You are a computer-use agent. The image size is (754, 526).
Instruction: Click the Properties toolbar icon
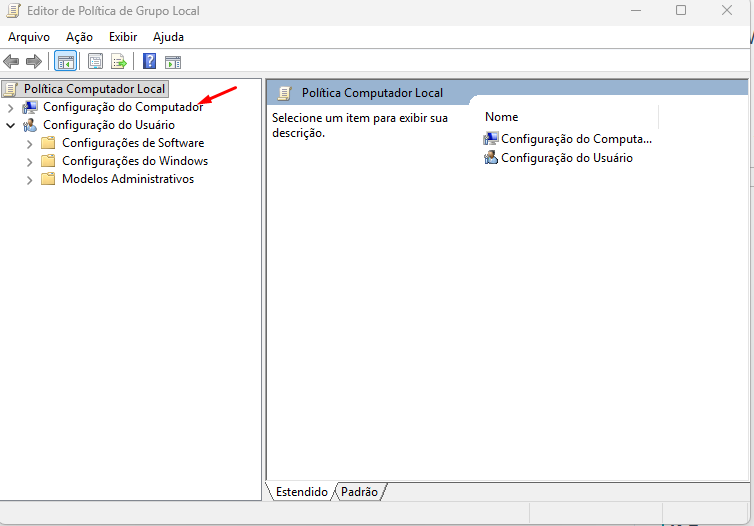click(x=96, y=62)
